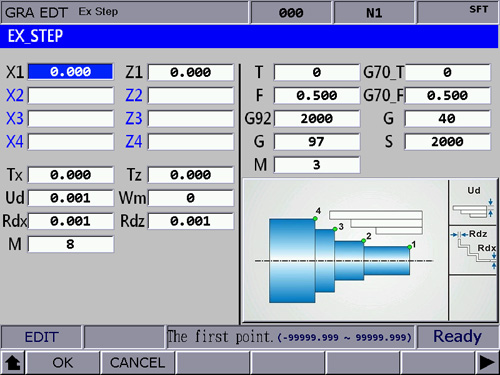This screenshot has height=375, width=500.
Task: Select the T tool number field
Action: [x=317, y=72]
